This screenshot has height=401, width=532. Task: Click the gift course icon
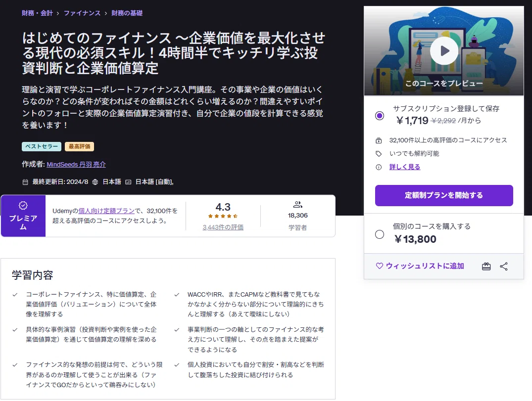coord(486,267)
